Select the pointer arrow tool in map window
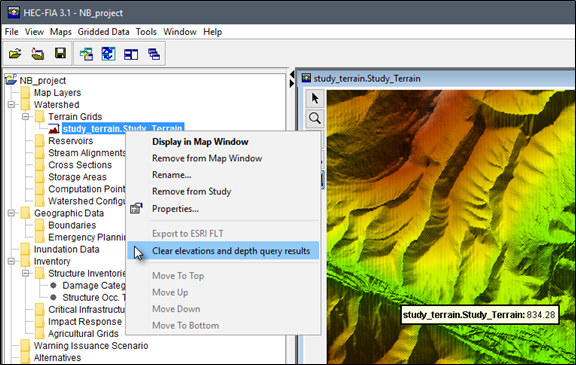 (x=315, y=98)
